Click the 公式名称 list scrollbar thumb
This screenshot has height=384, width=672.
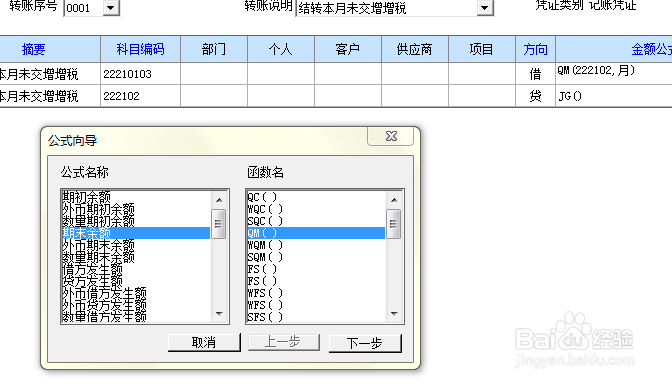coord(219,223)
